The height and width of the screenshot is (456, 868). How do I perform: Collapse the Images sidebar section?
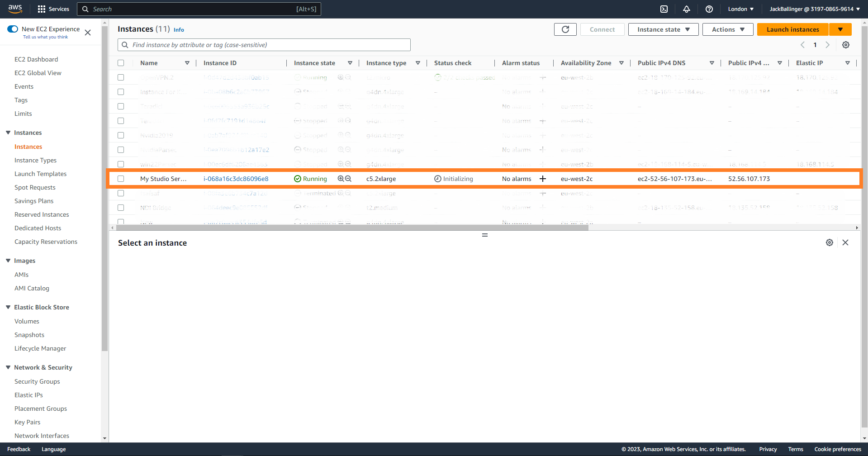coord(8,261)
